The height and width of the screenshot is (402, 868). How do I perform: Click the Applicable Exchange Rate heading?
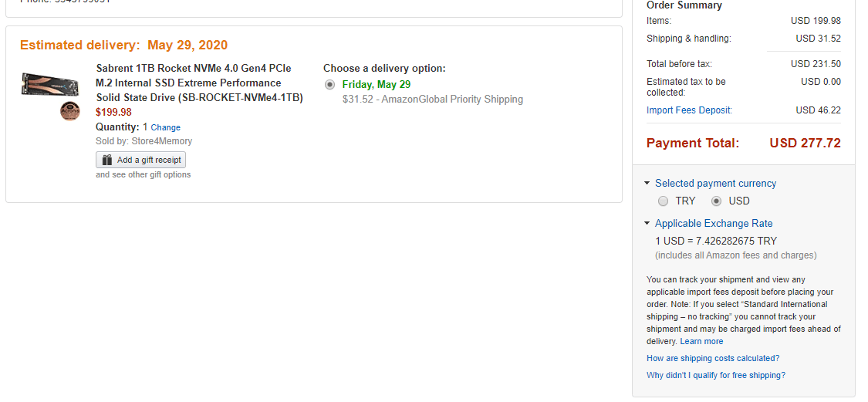tap(714, 224)
